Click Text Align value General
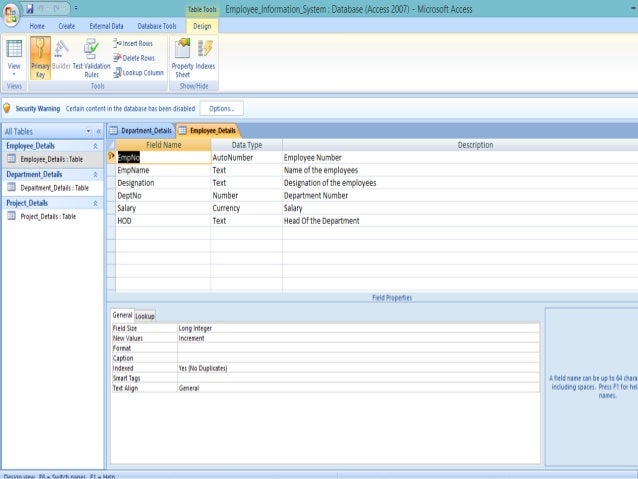Image resolution: width=638 pixels, height=479 pixels. point(358,388)
